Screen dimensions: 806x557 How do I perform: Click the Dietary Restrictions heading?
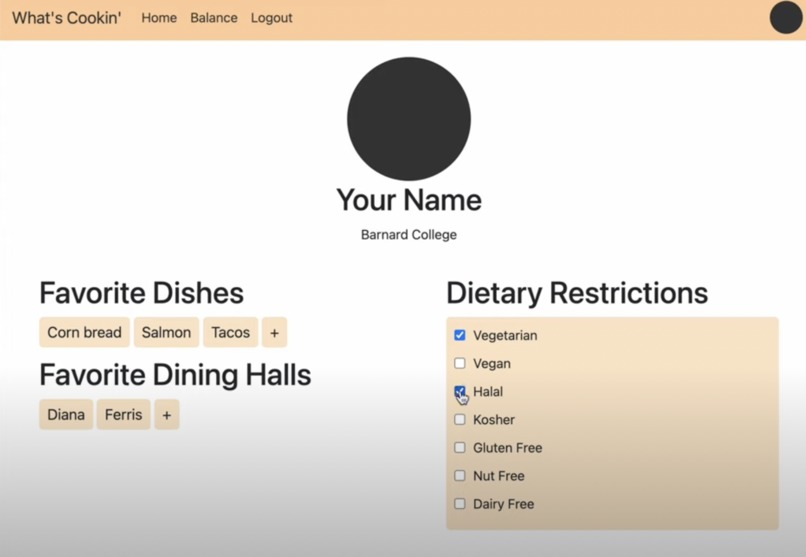point(577,293)
